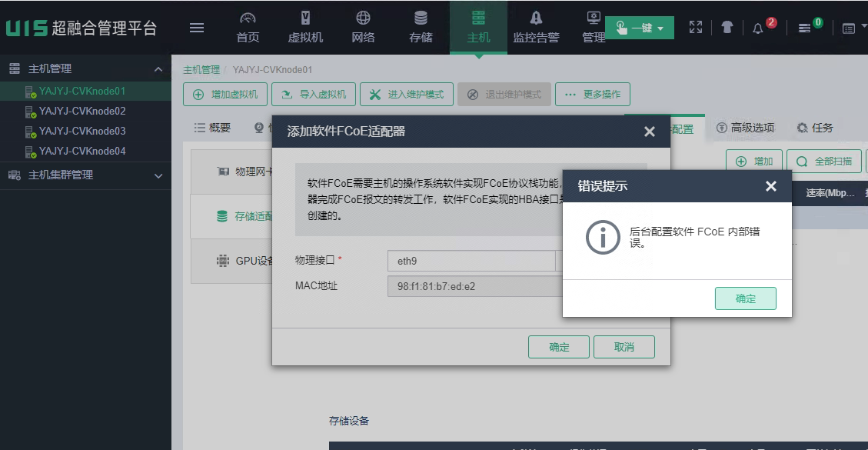868x450 pixels.
Task: Select host YAJYJ-CVKnode04 in sidebar
Action: pyautogui.click(x=82, y=151)
